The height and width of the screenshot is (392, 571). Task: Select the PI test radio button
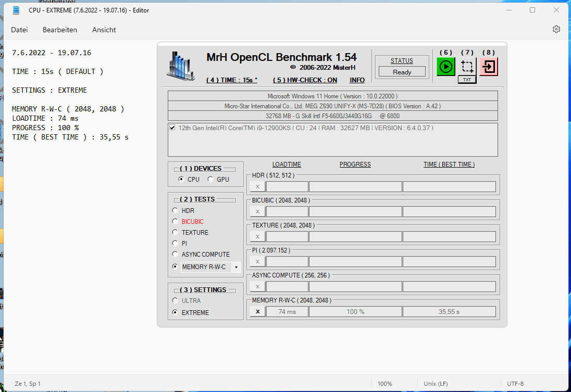click(175, 243)
